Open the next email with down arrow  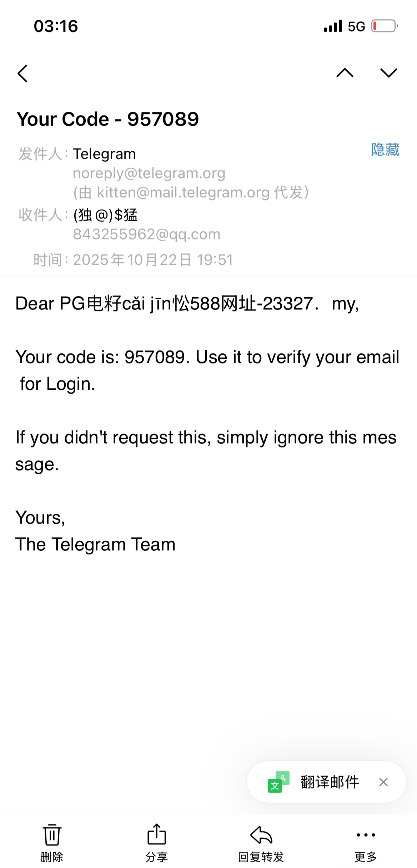click(x=388, y=73)
